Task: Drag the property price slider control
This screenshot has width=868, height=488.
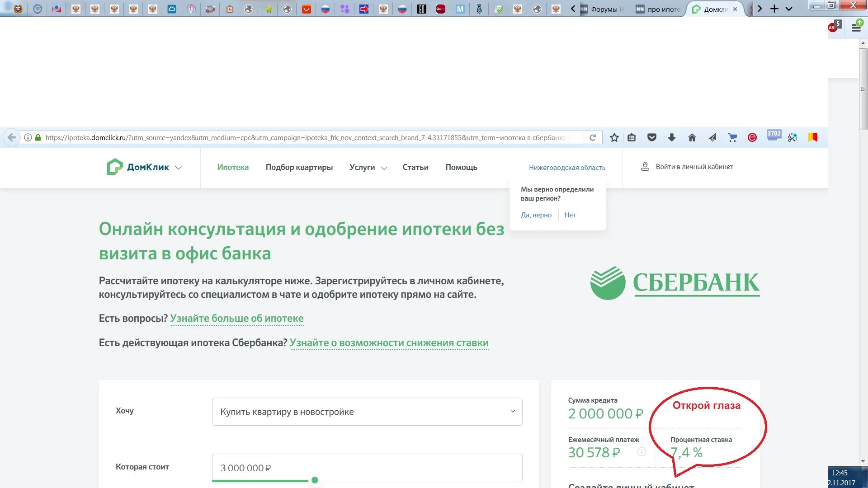Action: (314, 480)
